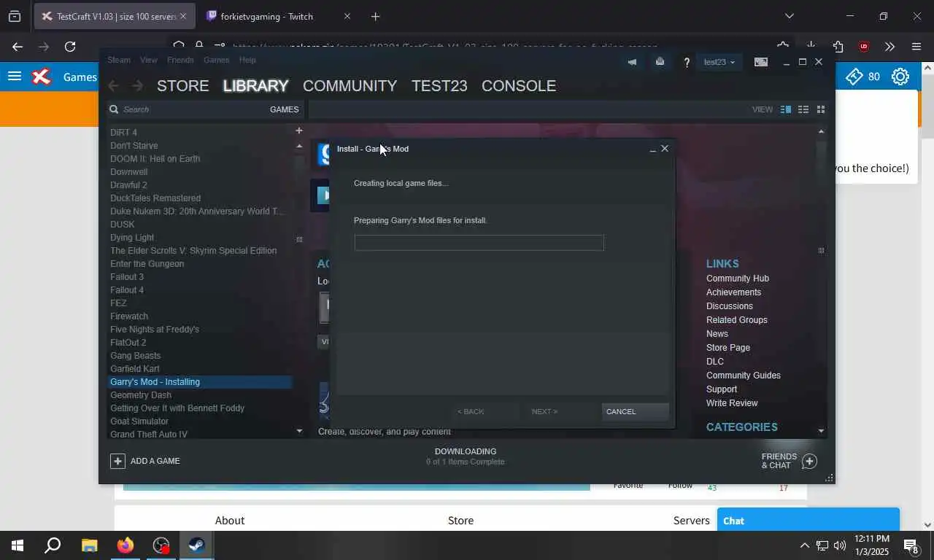Open File Explorer from taskbar
Screen dimensions: 934x560
click(x=89, y=545)
